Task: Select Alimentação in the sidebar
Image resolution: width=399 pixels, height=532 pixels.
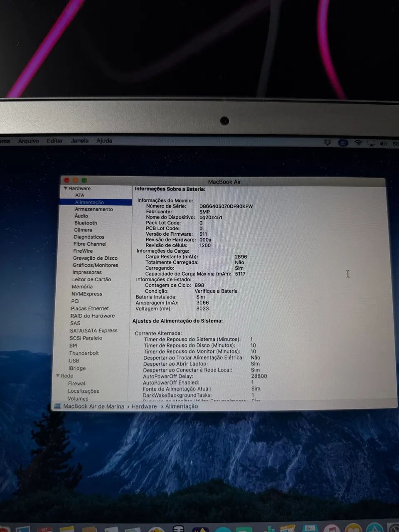Action: pos(89,202)
